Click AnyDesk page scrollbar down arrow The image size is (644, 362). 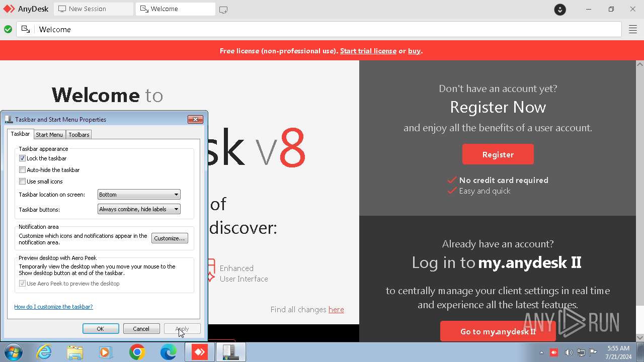click(x=640, y=338)
